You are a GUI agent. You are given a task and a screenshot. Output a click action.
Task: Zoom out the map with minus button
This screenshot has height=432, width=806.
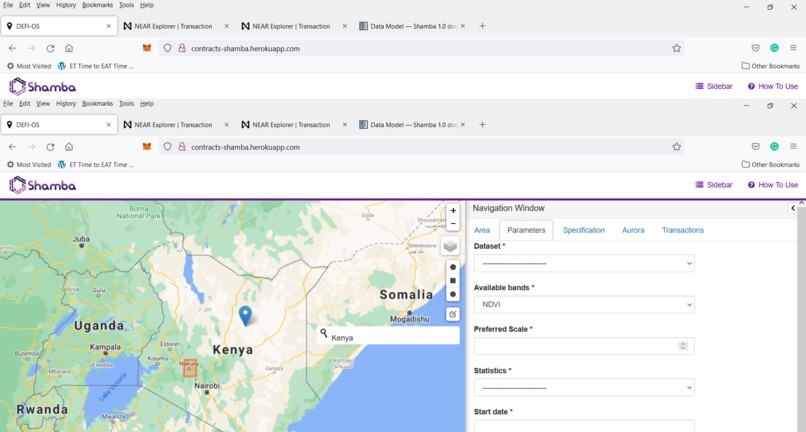(x=453, y=224)
